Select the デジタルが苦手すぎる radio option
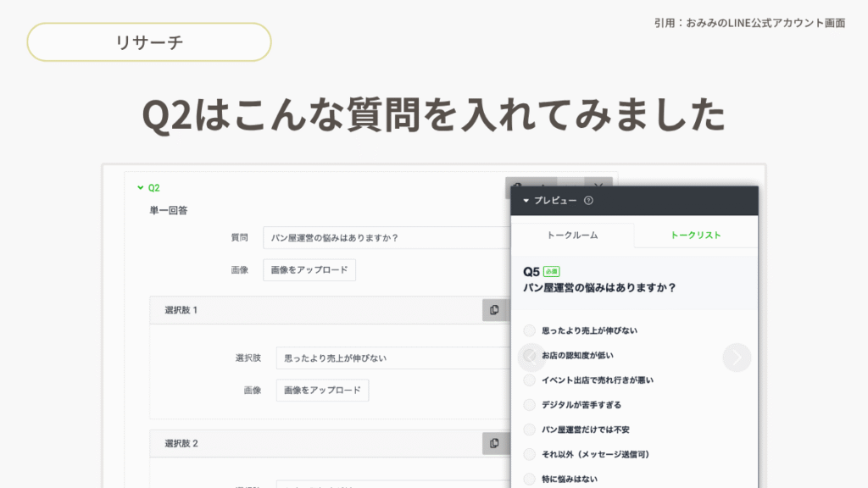 click(x=530, y=405)
